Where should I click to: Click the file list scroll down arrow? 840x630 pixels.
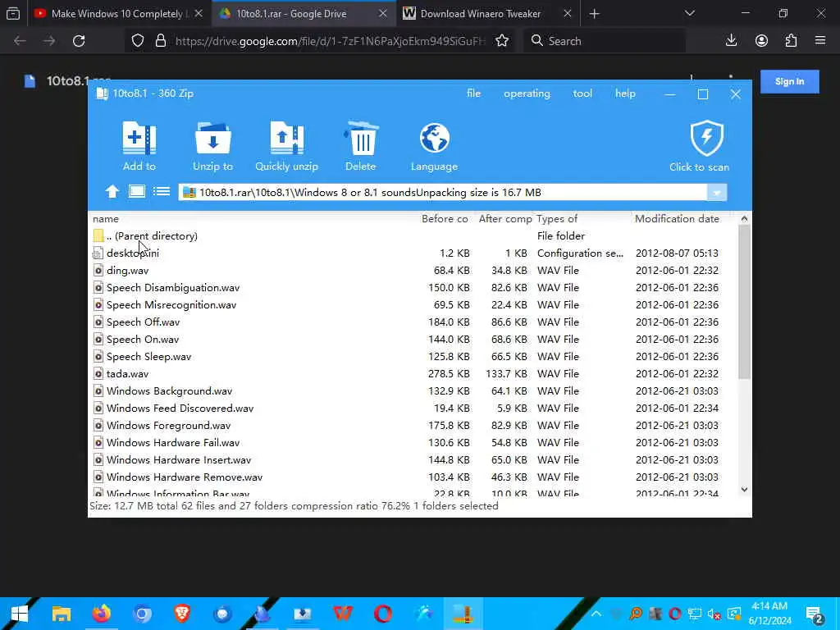pos(744,489)
